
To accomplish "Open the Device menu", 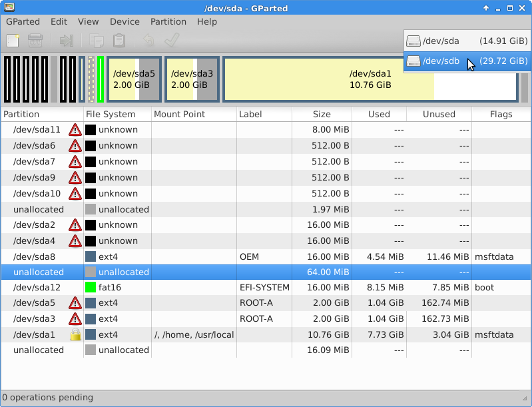I will 125,22.
